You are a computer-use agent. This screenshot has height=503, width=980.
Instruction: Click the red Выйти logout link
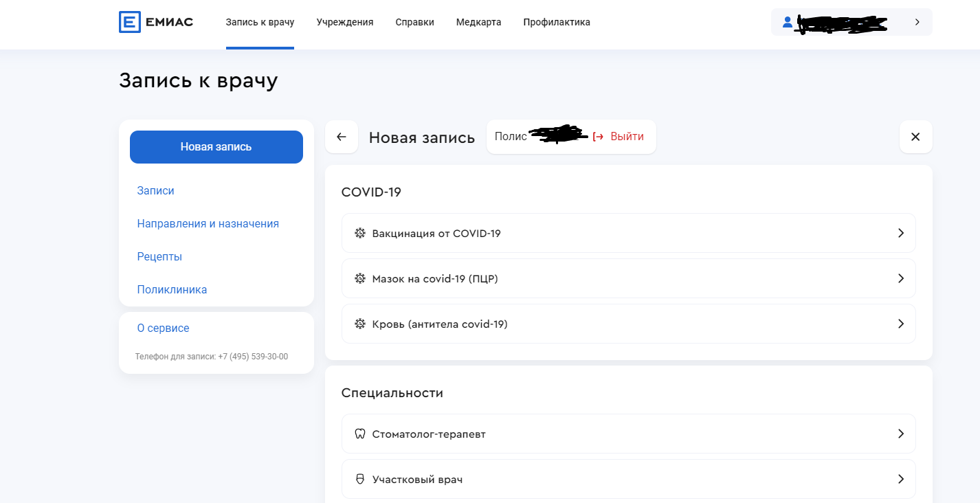[626, 137]
